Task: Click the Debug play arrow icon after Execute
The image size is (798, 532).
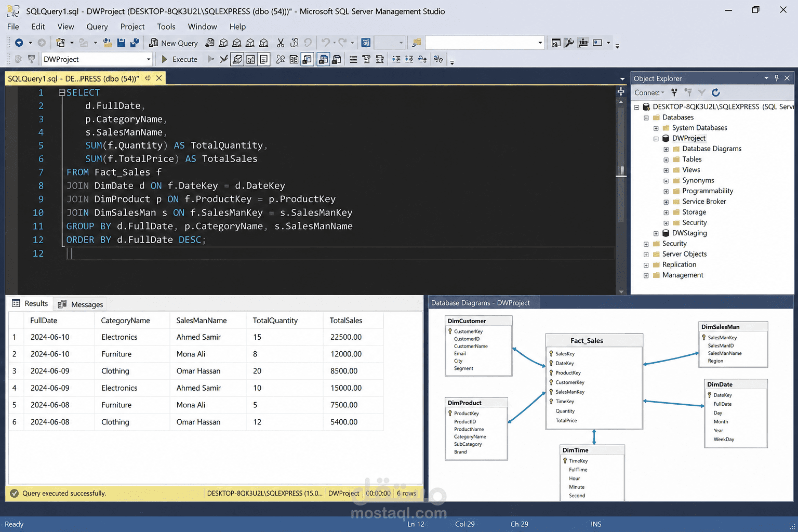Action: [x=211, y=59]
